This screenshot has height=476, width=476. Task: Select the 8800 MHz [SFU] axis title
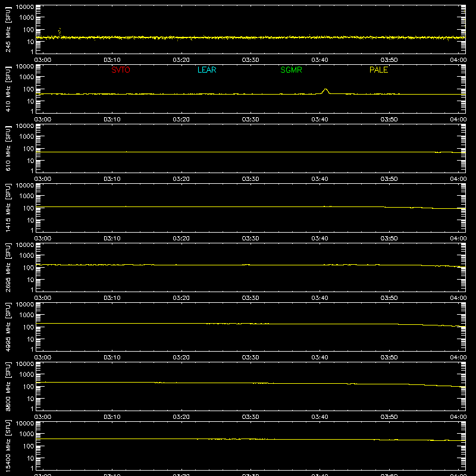[8, 386]
